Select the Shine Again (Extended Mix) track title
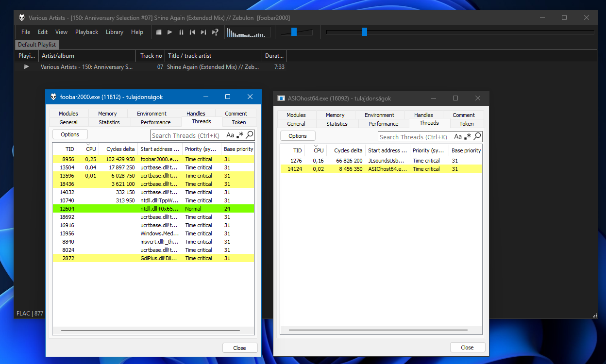The width and height of the screenshot is (606, 364). [213, 67]
